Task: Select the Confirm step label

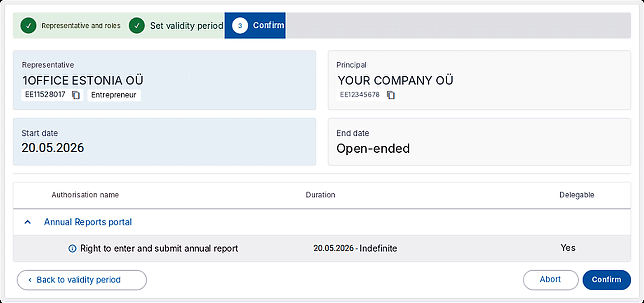Action: tap(268, 25)
